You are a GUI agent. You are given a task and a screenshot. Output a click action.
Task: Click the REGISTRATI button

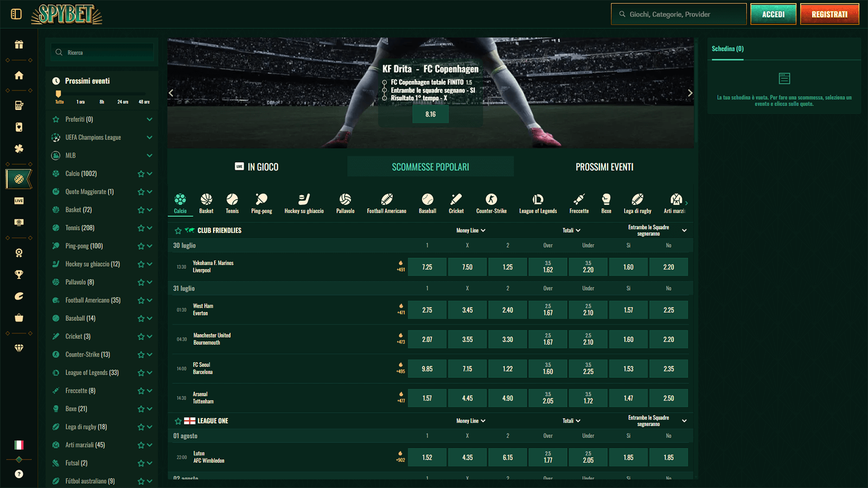pos(829,14)
